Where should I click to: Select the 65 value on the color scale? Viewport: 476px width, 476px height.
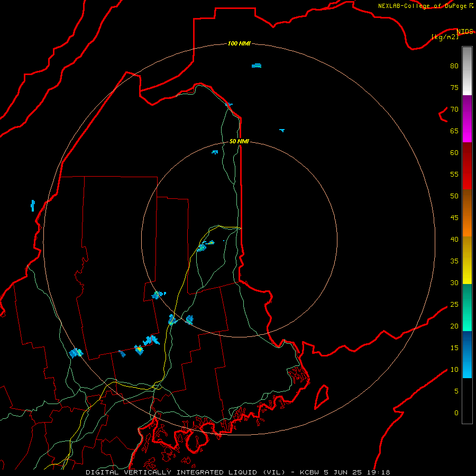[x=454, y=131]
